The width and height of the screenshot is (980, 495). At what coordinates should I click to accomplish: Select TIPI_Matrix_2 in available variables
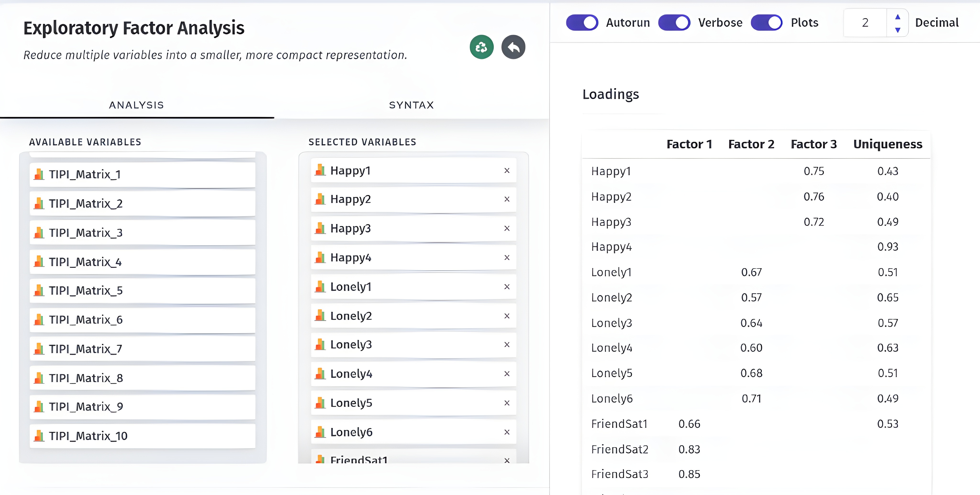point(142,203)
